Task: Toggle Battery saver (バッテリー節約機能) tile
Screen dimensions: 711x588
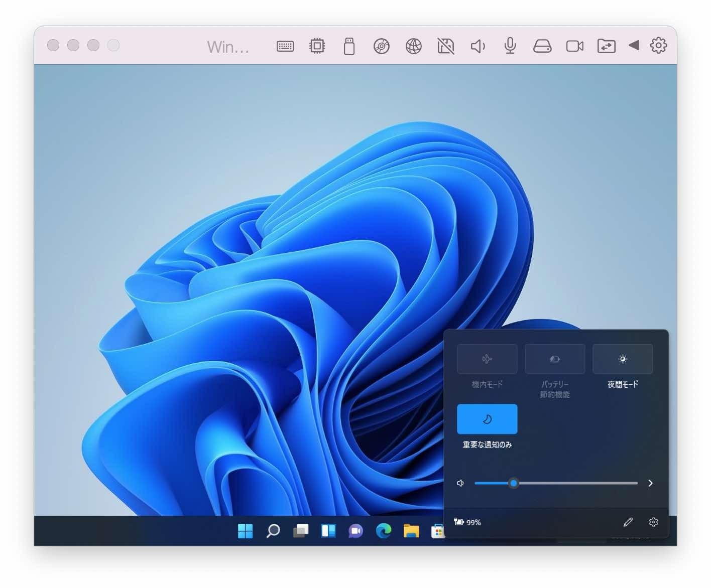Action: coord(555,359)
